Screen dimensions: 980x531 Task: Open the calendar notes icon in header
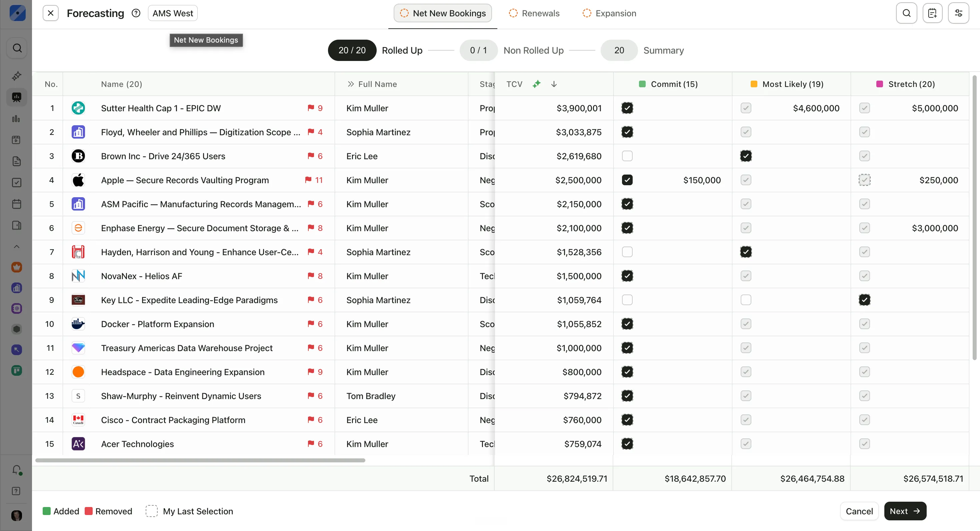coord(932,13)
